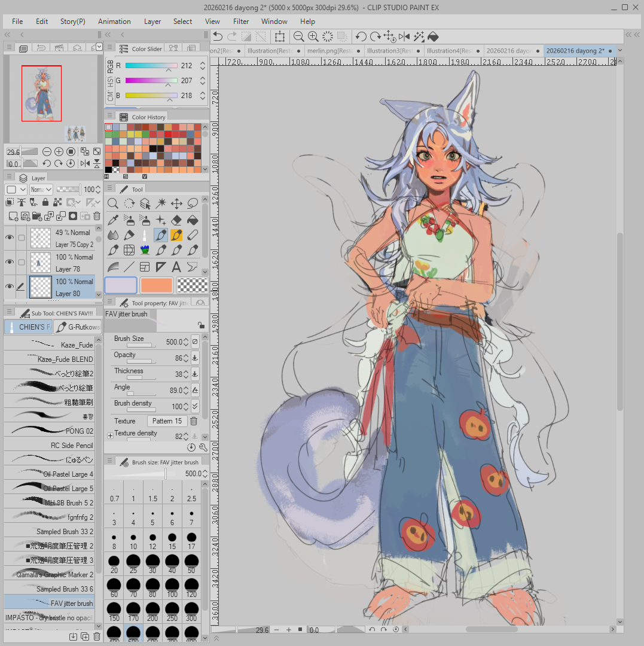
Task: Open the Texture Pattern 15 dropdown
Action: pyautogui.click(x=167, y=421)
